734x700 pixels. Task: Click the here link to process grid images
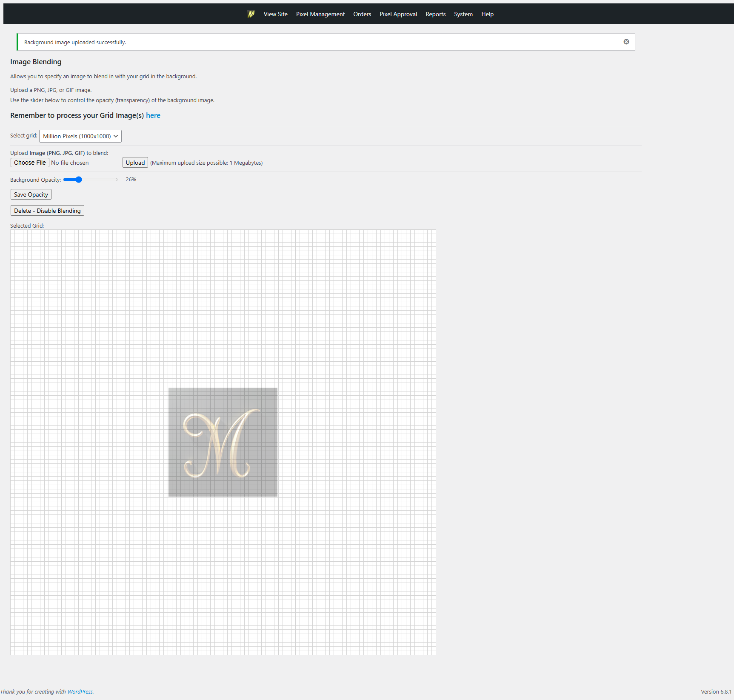(x=153, y=115)
